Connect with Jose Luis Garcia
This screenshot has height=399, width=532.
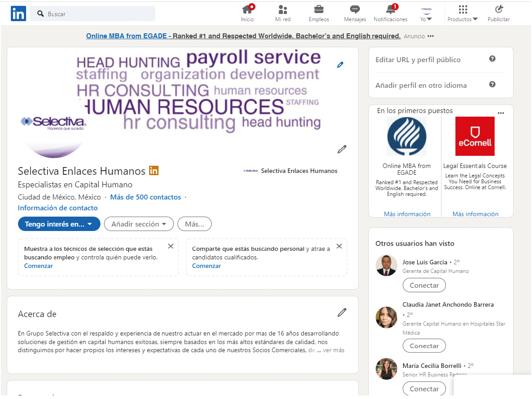[424, 286]
